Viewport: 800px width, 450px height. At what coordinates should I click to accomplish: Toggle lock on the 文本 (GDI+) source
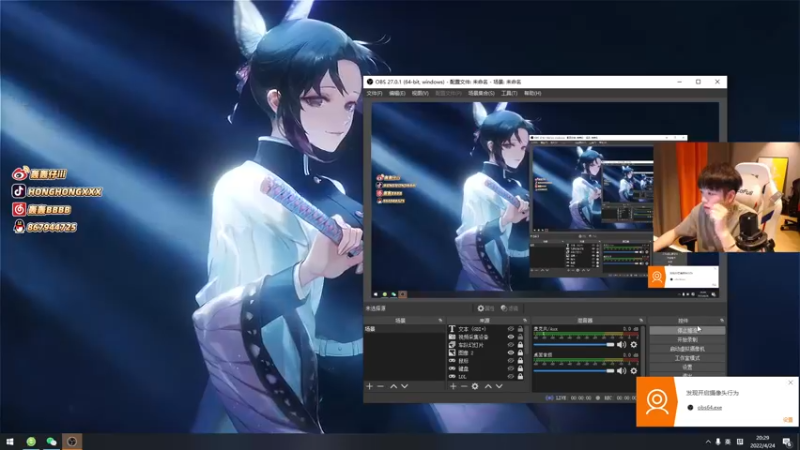pos(520,329)
